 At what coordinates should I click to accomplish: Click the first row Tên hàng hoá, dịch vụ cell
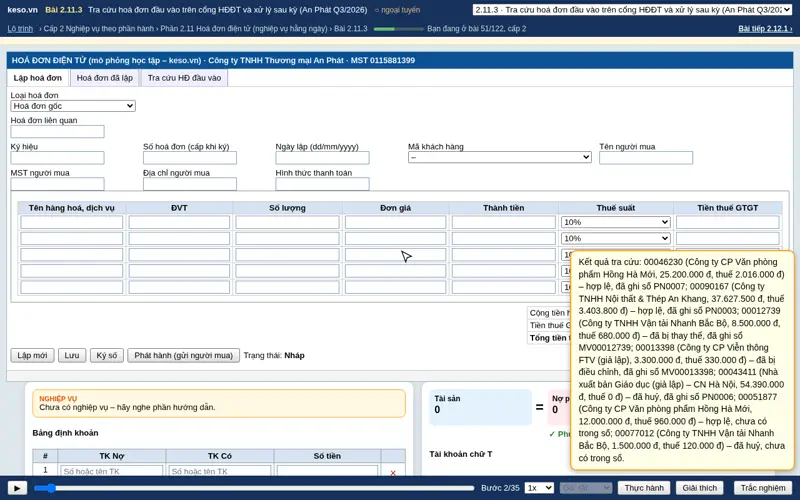pyautogui.click(x=71, y=222)
